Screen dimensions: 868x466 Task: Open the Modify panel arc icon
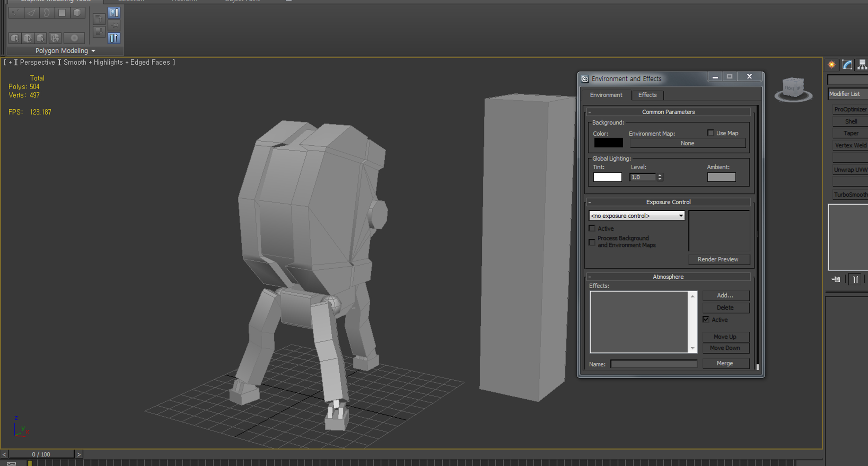click(847, 64)
